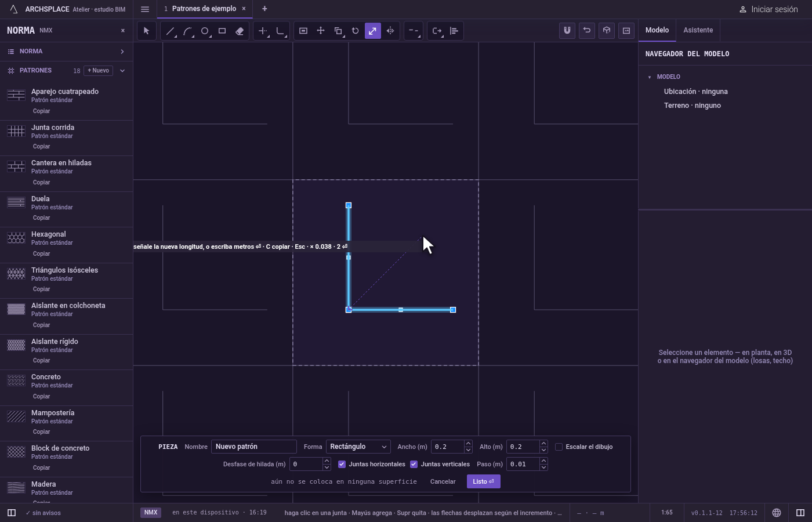
Task: Toggle the magnet snap icon
Action: (567, 30)
